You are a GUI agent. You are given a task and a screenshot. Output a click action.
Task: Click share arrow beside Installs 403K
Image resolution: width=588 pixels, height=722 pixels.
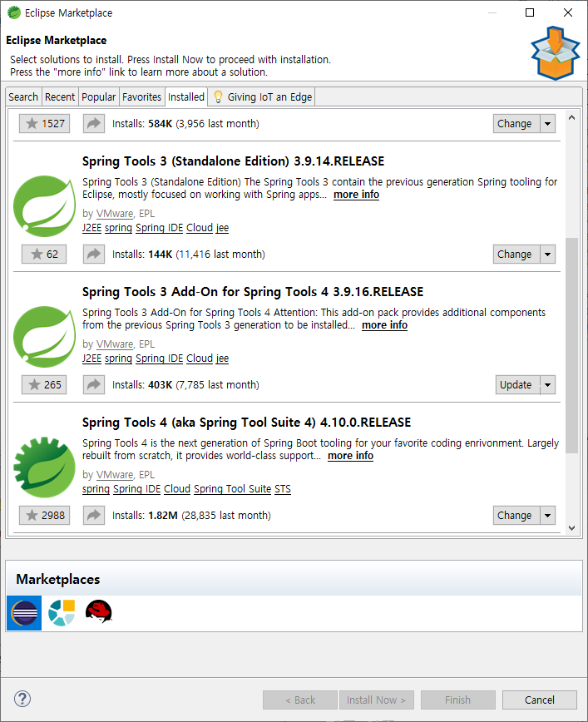pyautogui.click(x=94, y=384)
